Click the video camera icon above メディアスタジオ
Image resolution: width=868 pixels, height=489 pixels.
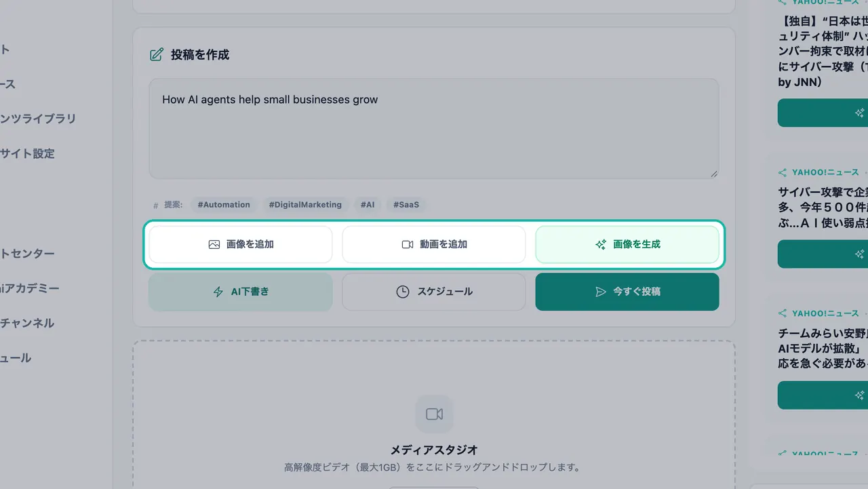[434, 414]
